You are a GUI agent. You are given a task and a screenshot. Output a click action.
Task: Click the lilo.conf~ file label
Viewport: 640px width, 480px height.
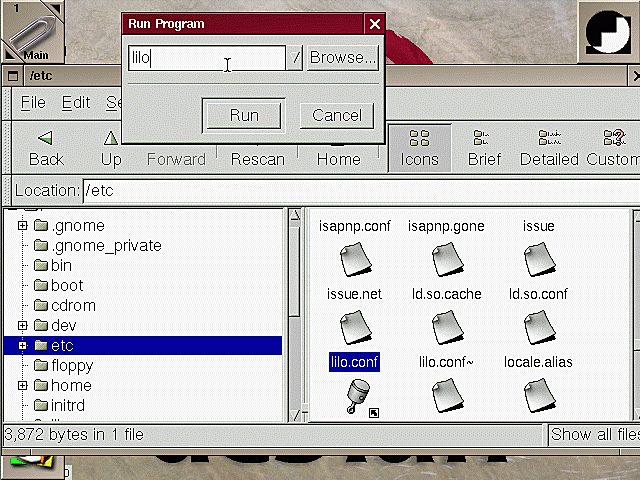click(446, 362)
